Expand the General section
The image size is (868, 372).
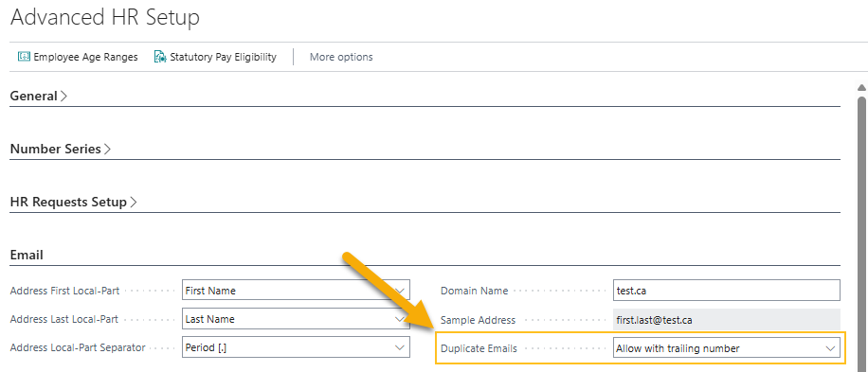[39, 96]
